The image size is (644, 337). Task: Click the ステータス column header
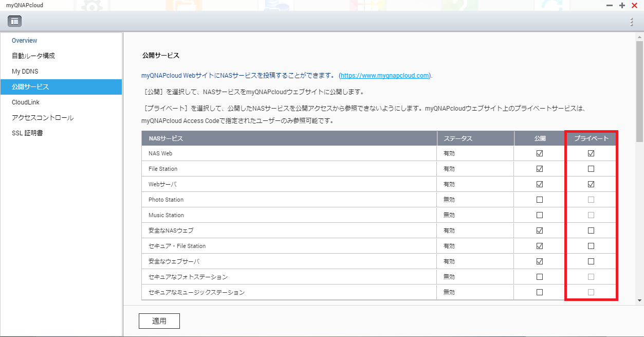(475, 138)
